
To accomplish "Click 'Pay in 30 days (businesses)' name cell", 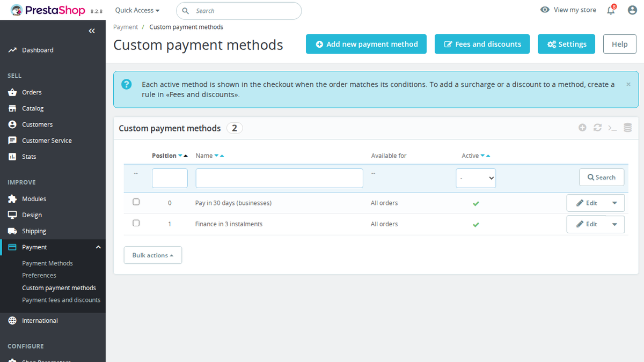I will 233,203.
